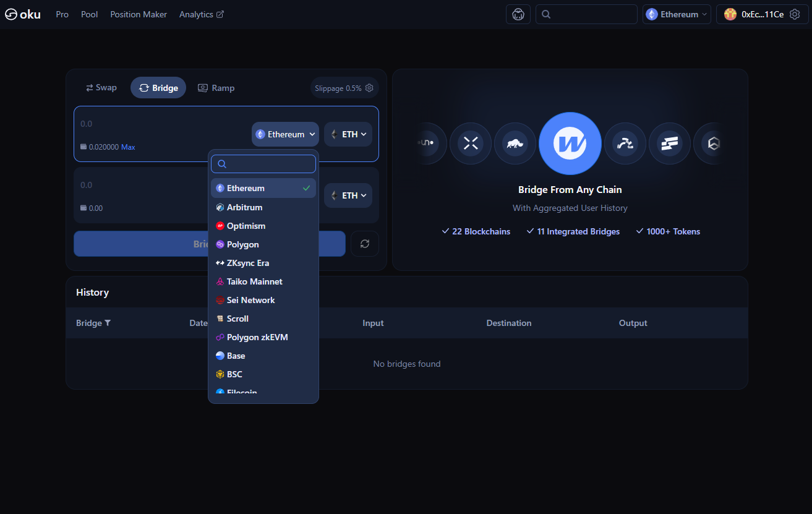Click Max to use full balance

[x=128, y=147]
